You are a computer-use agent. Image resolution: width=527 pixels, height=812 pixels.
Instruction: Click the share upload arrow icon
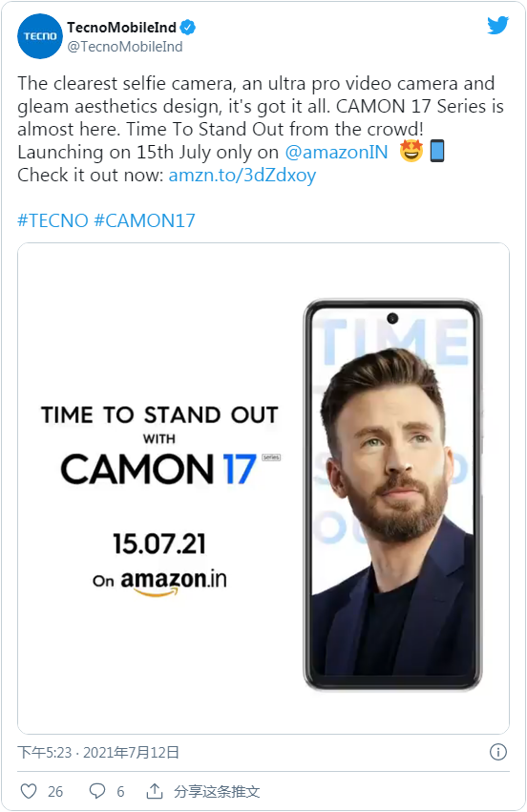pos(155,791)
